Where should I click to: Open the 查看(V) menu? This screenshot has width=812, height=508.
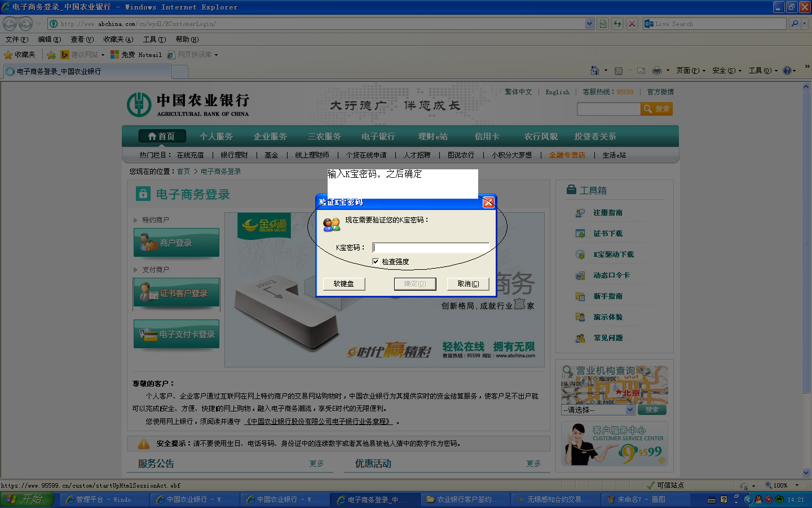82,40
